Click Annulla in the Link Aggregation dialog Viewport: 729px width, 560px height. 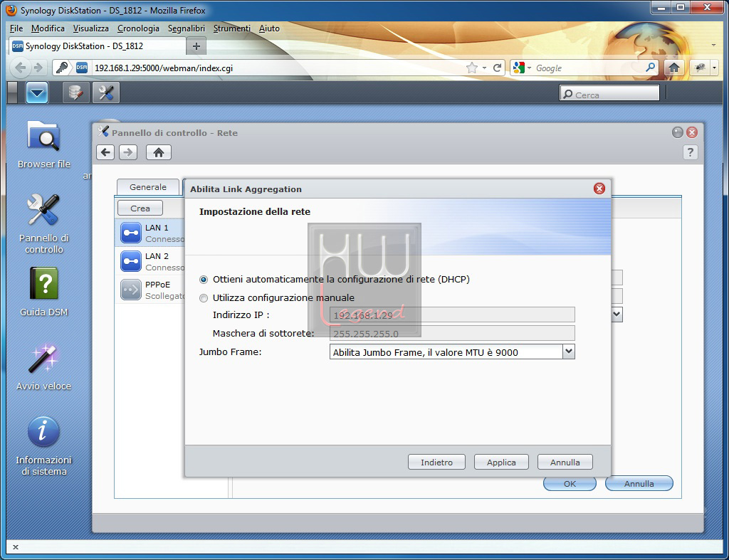565,462
